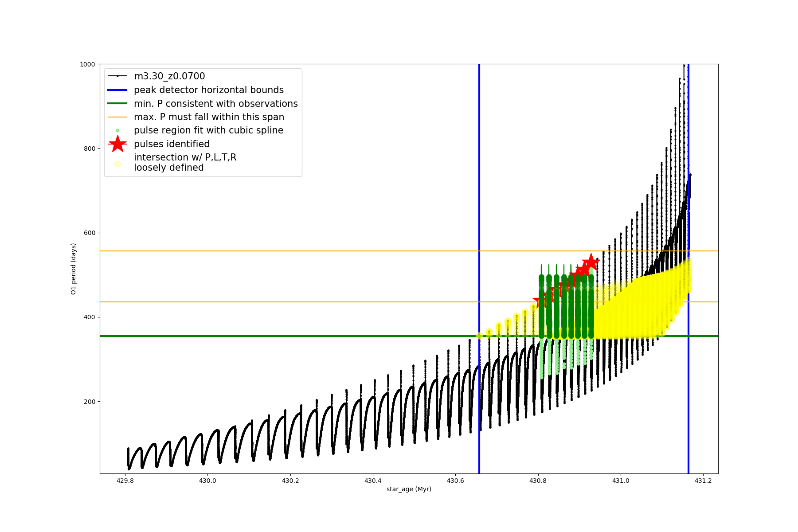Click the 431.2 x-axis tick label

(703, 481)
